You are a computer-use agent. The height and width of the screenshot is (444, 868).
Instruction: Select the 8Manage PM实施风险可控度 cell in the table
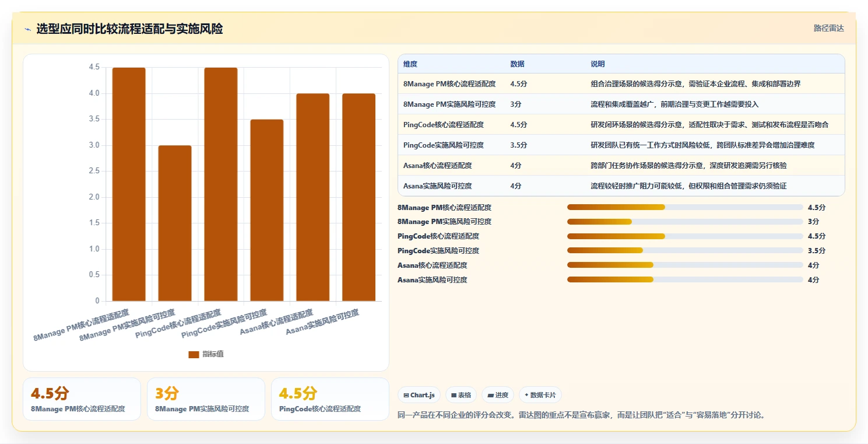[449, 104]
